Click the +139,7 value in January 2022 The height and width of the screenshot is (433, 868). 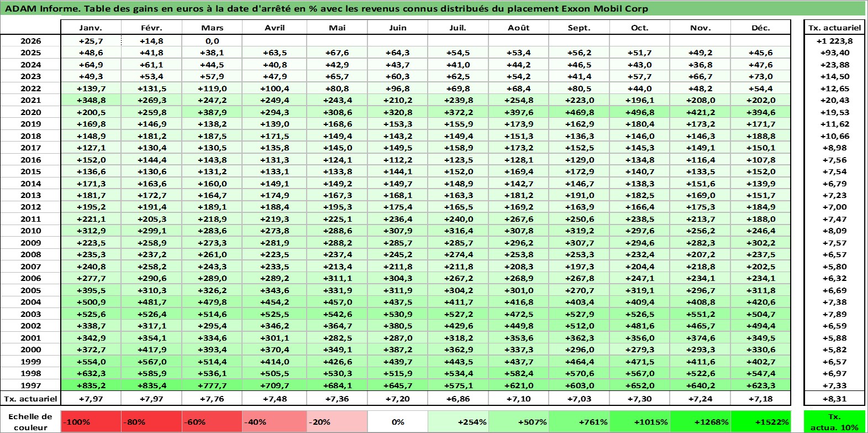click(91, 88)
